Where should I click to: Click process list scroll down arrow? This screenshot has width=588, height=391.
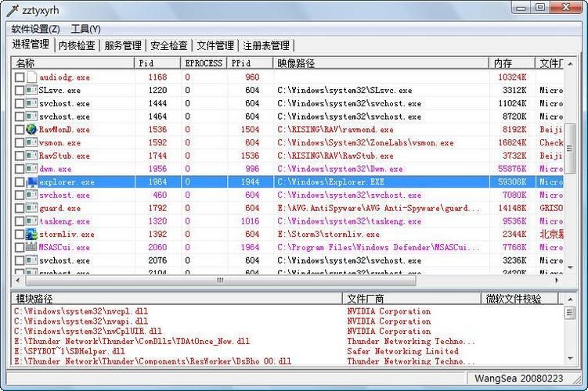[x=570, y=267]
